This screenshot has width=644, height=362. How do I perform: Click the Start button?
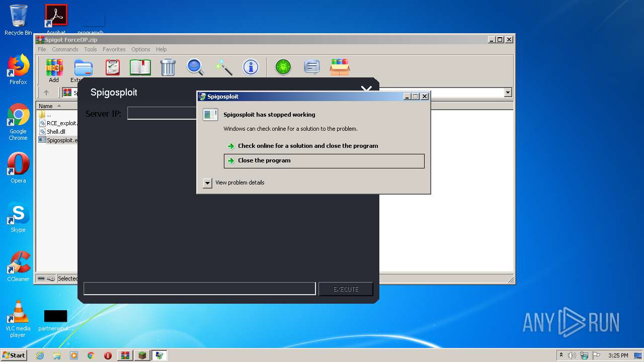click(14, 355)
